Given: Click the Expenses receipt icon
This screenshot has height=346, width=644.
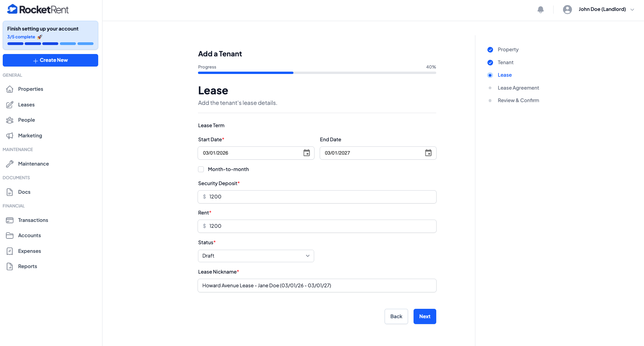Looking at the screenshot, I should point(10,251).
